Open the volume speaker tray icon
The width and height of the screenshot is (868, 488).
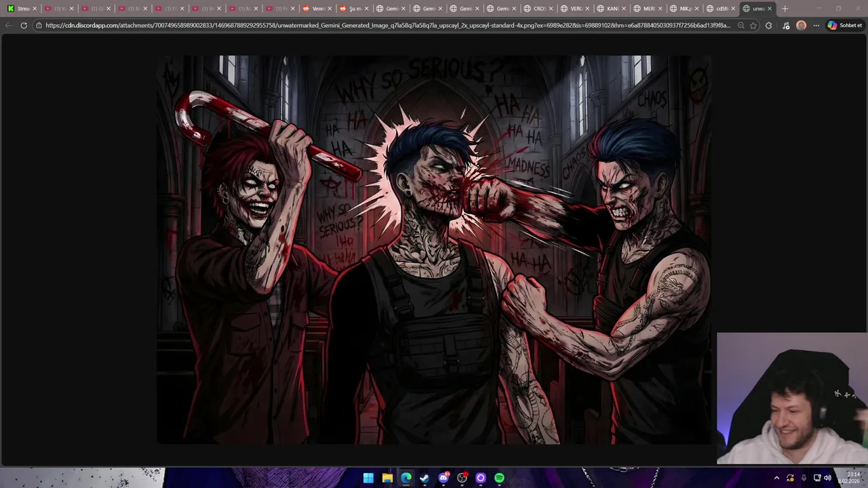click(827, 478)
